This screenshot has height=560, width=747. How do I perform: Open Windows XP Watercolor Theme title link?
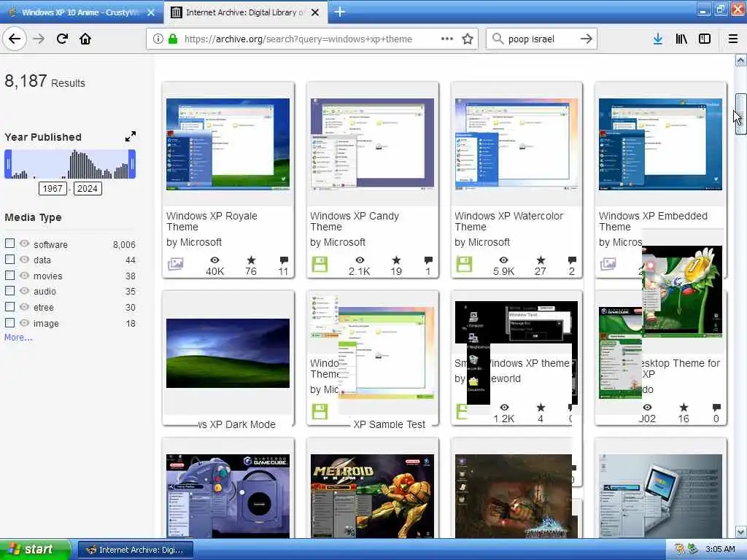[x=508, y=222]
